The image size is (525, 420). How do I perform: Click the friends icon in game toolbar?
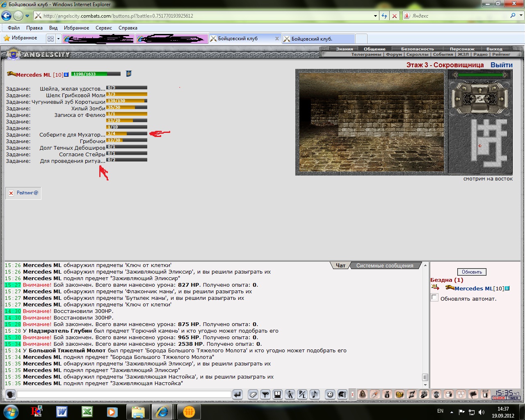449,395
